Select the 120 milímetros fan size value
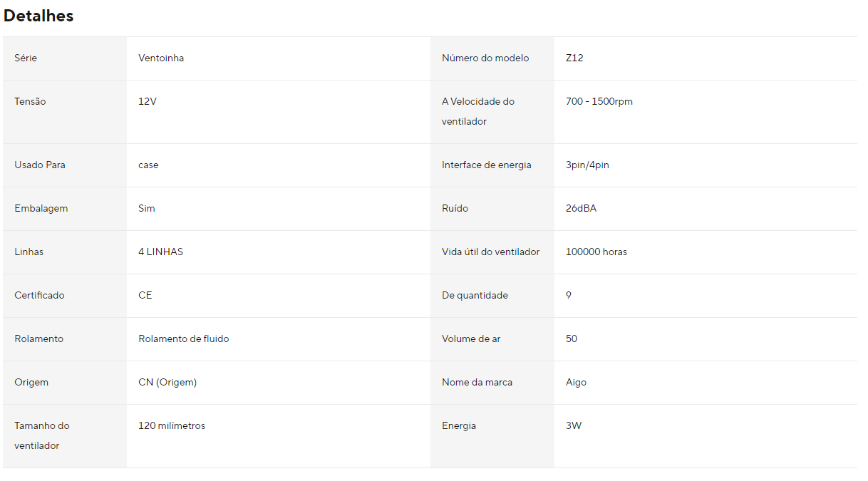This screenshot has height=481, width=868. click(x=172, y=426)
